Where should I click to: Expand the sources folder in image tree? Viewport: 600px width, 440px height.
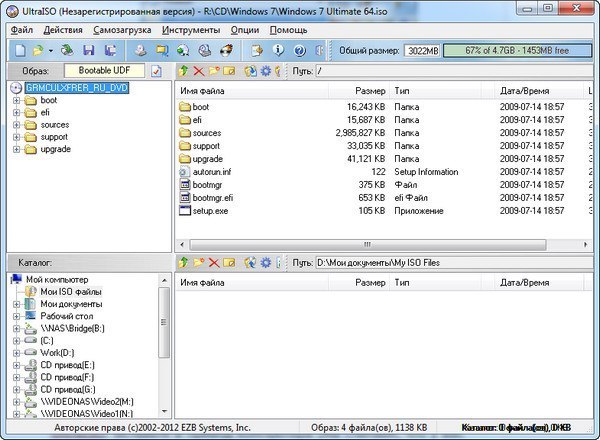(x=17, y=125)
